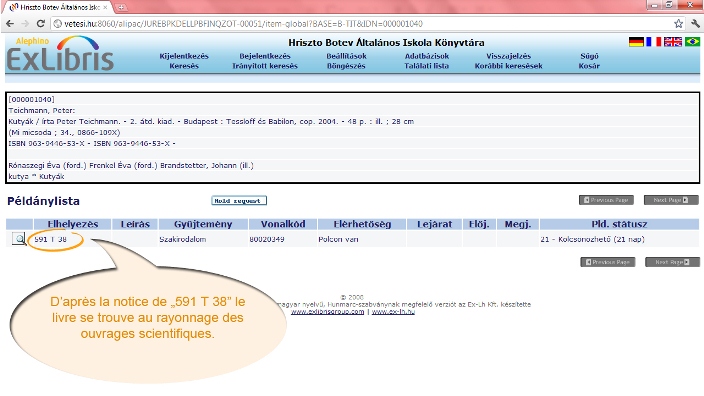Open Kosár basket menu item

tap(589, 66)
